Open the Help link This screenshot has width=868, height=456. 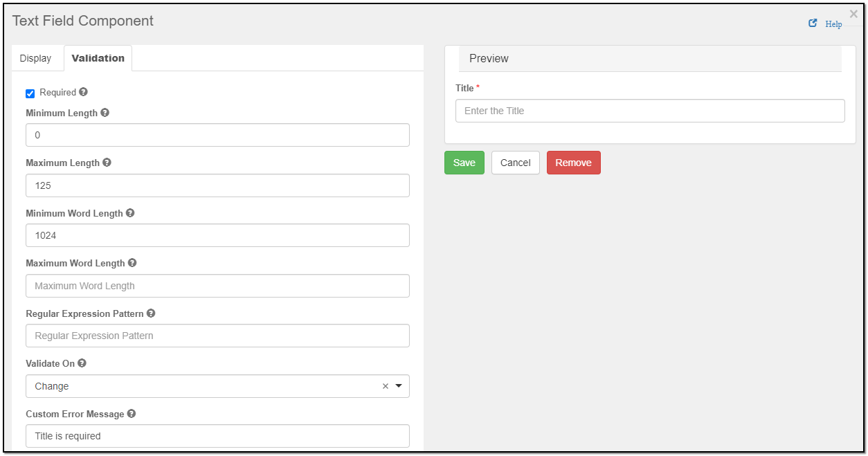click(833, 24)
